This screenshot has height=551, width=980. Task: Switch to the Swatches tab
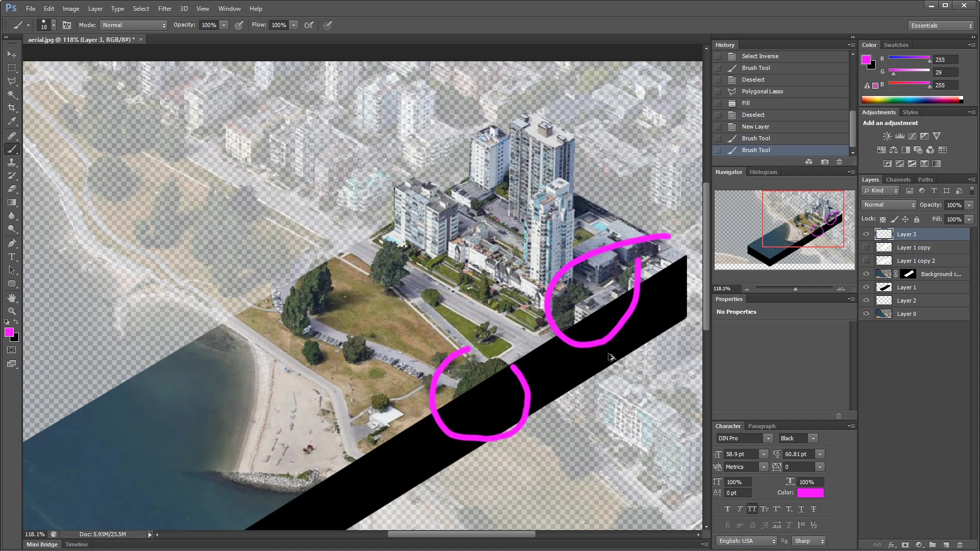pos(896,45)
